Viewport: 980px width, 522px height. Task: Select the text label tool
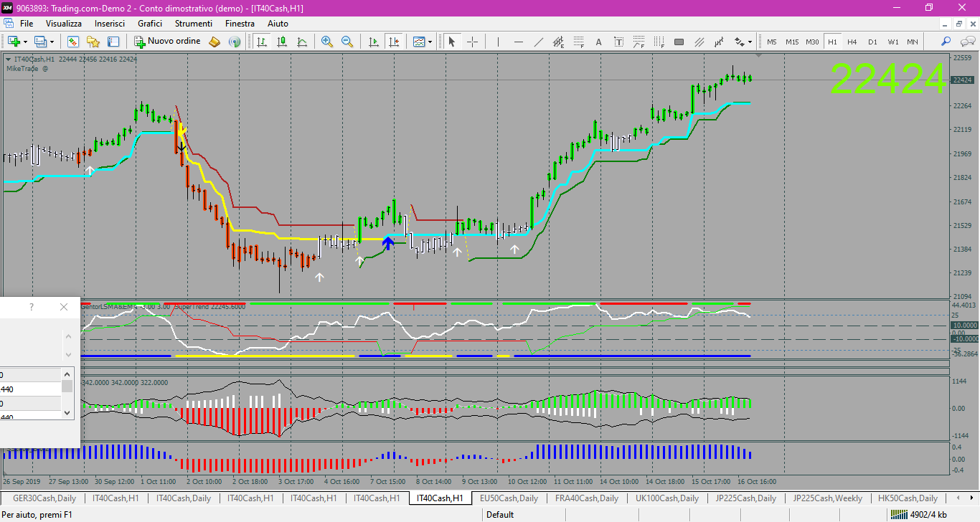pyautogui.click(x=619, y=42)
